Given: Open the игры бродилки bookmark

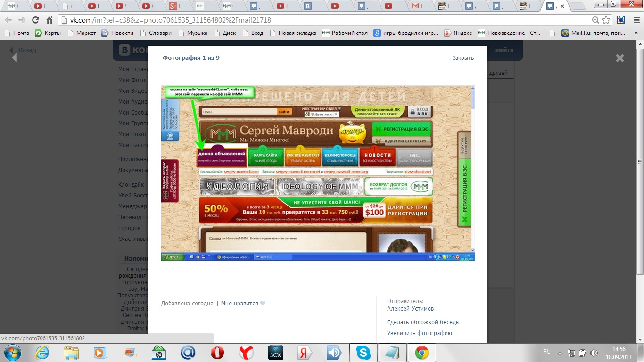Looking at the screenshot, I should click(406, 33).
